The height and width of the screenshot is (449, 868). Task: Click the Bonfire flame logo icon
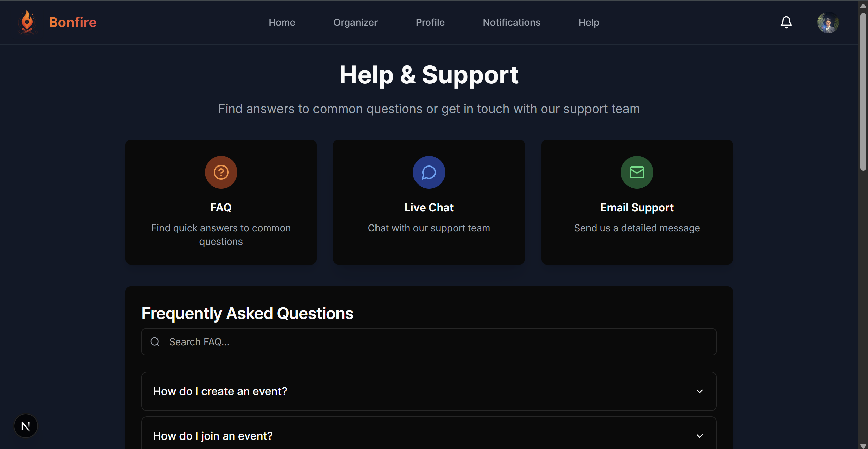[x=27, y=22]
